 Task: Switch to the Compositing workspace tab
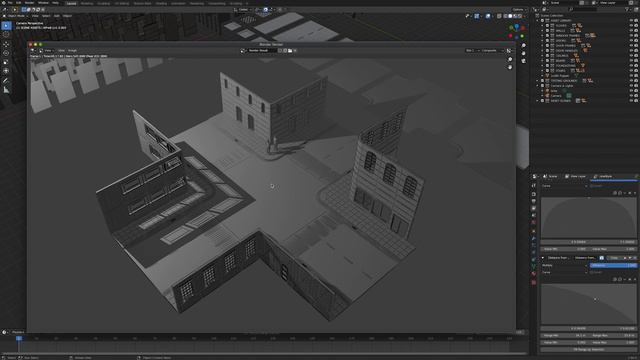click(x=216, y=3)
